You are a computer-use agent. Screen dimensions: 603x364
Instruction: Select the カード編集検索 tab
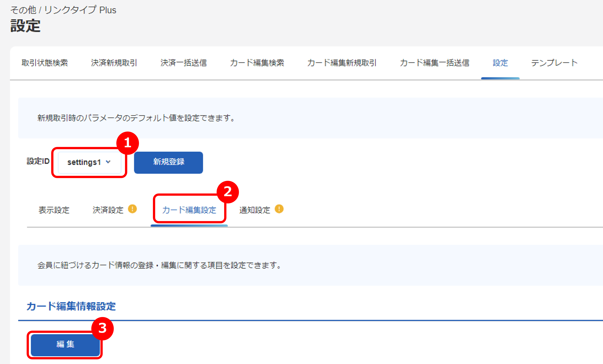click(x=257, y=63)
